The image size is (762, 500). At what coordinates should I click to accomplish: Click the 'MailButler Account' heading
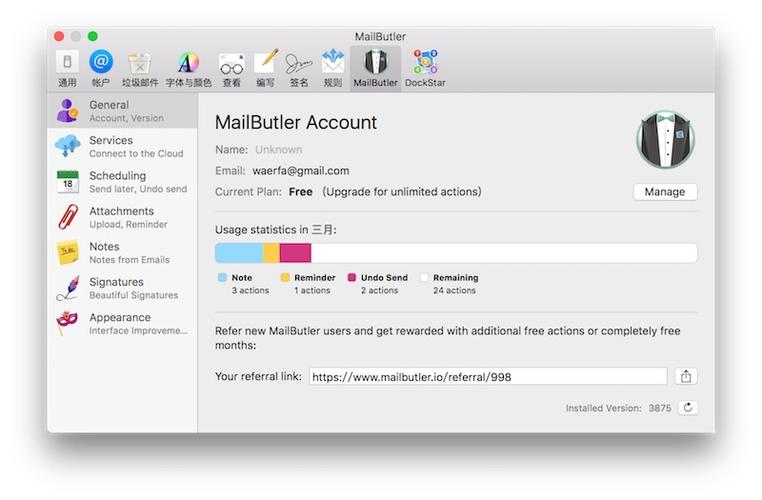click(x=296, y=122)
